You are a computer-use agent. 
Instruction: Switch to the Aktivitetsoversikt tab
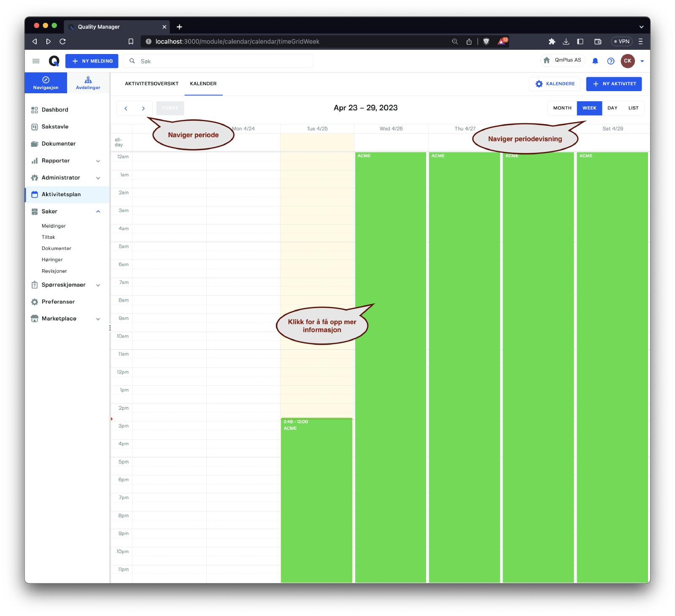coord(151,84)
